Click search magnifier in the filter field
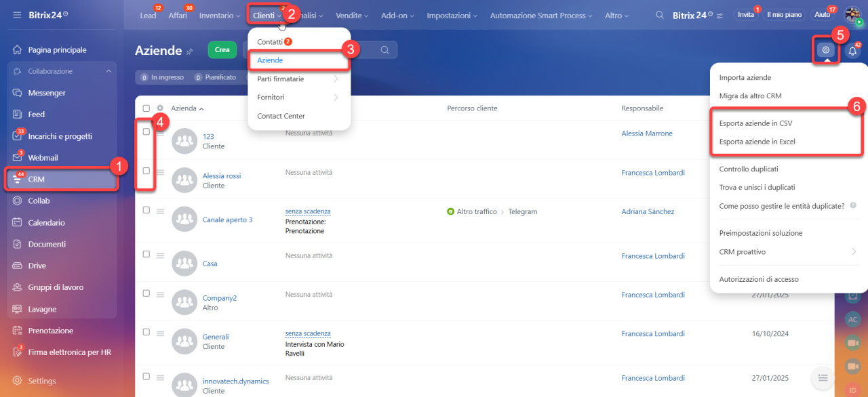Screen dimensions: 868x397 click(x=385, y=50)
